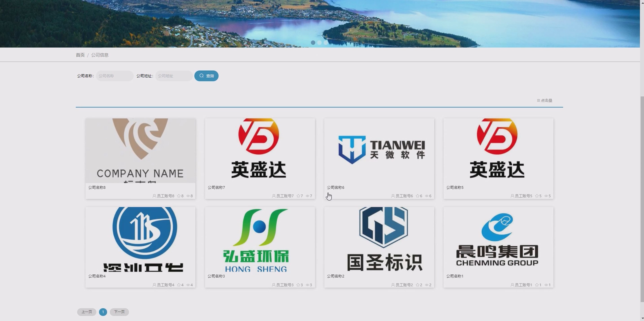644x321 pixels.
Task: Click the eye views icon on 公司名称1 card
Action: click(546, 285)
